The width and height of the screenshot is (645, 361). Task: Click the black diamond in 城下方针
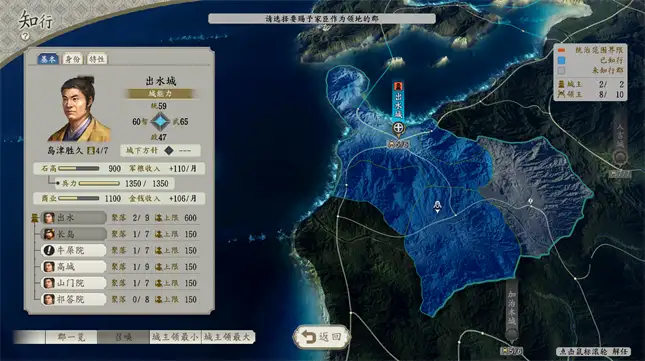pos(169,150)
